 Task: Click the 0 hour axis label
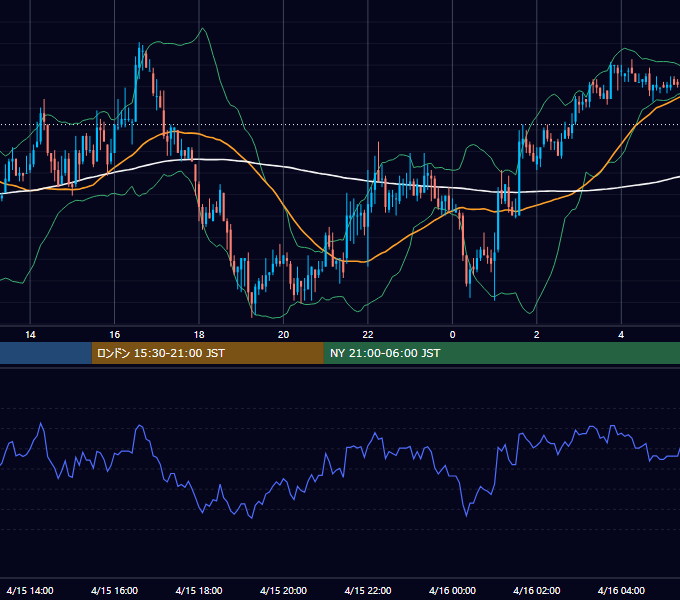[452, 335]
